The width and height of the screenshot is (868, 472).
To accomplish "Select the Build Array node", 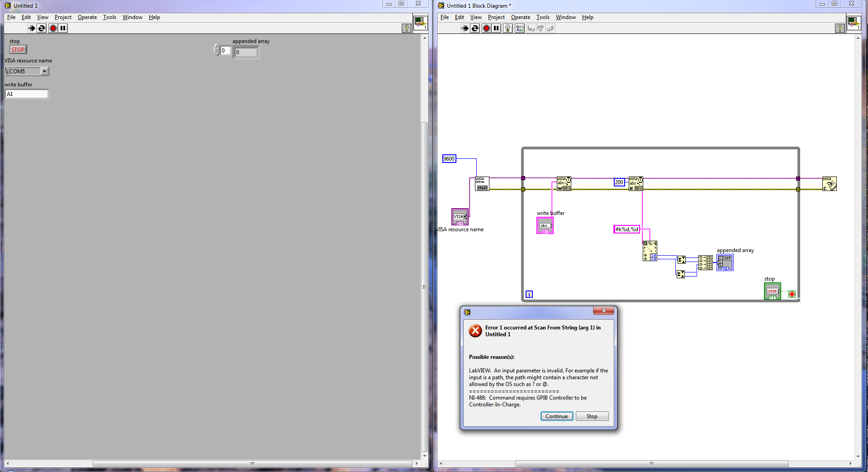I will pos(706,262).
